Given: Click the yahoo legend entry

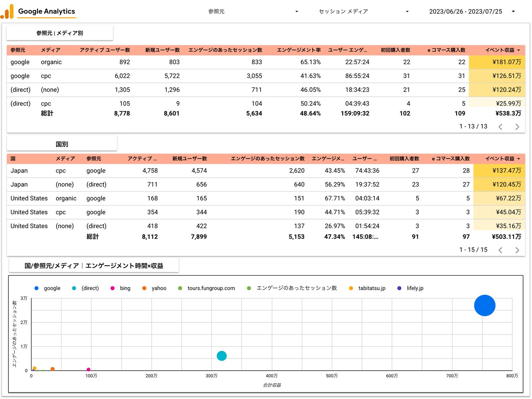Looking at the screenshot, I should coord(154,288).
